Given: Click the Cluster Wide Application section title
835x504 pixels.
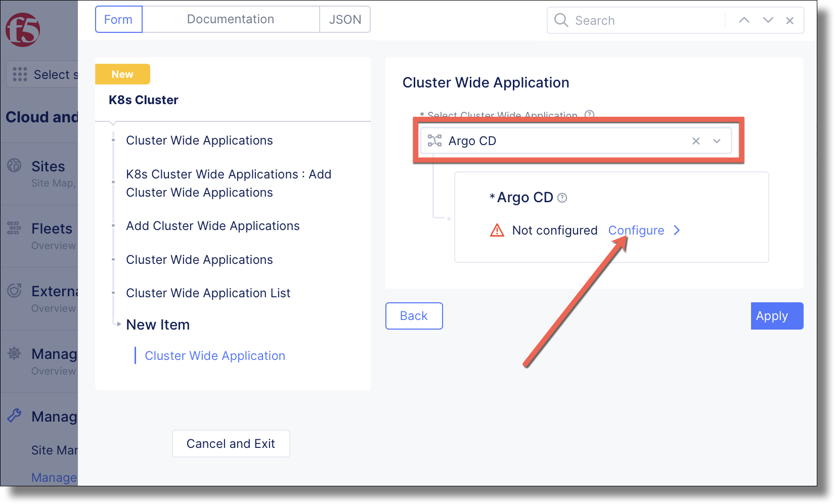Looking at the screenshot, I should 486,82.
